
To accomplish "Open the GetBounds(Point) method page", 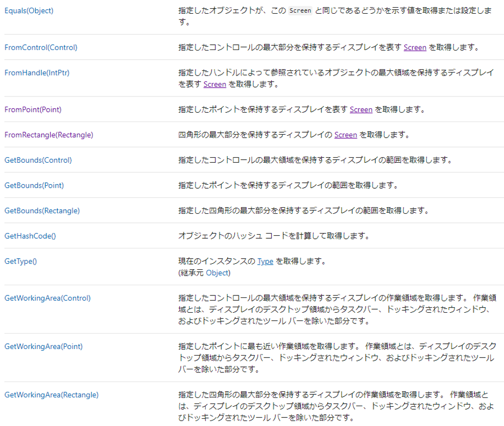I will (34, 185).
